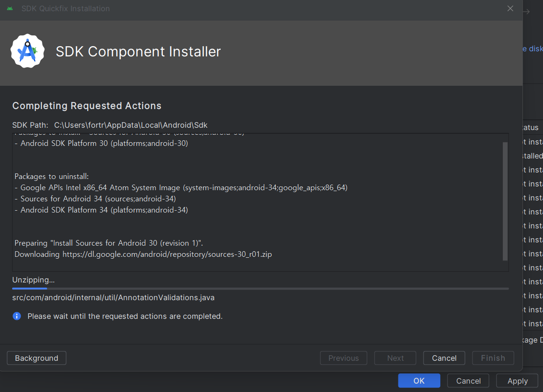
Task: Click the SDK Component Installer title
Action: (x=138, y=51)
